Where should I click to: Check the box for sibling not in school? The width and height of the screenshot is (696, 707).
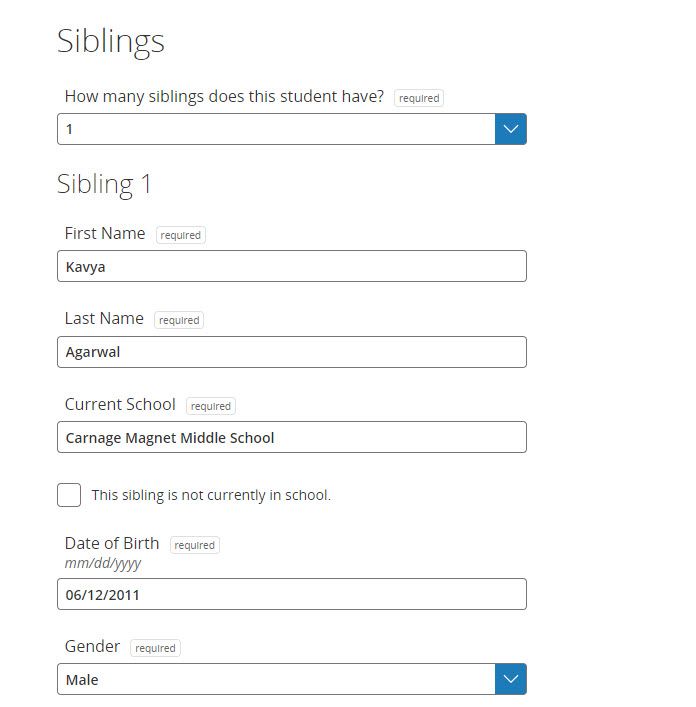pos(69,494)
